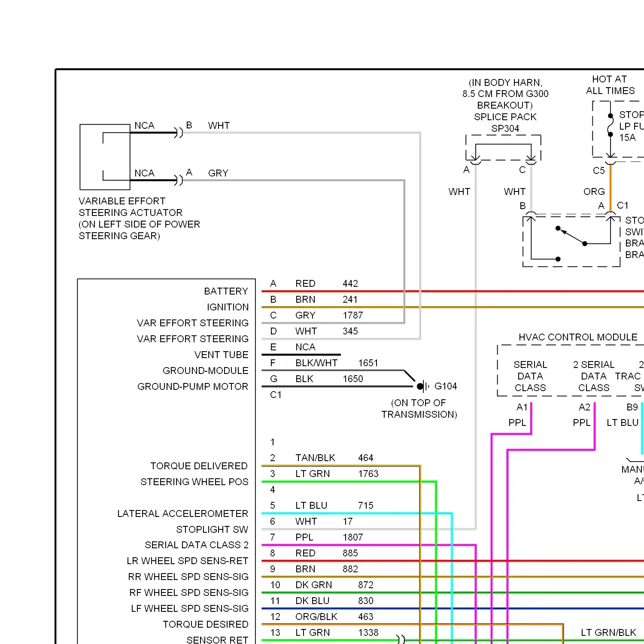
Task: Select the STOPLIGHT SW label
Action: 212,529
